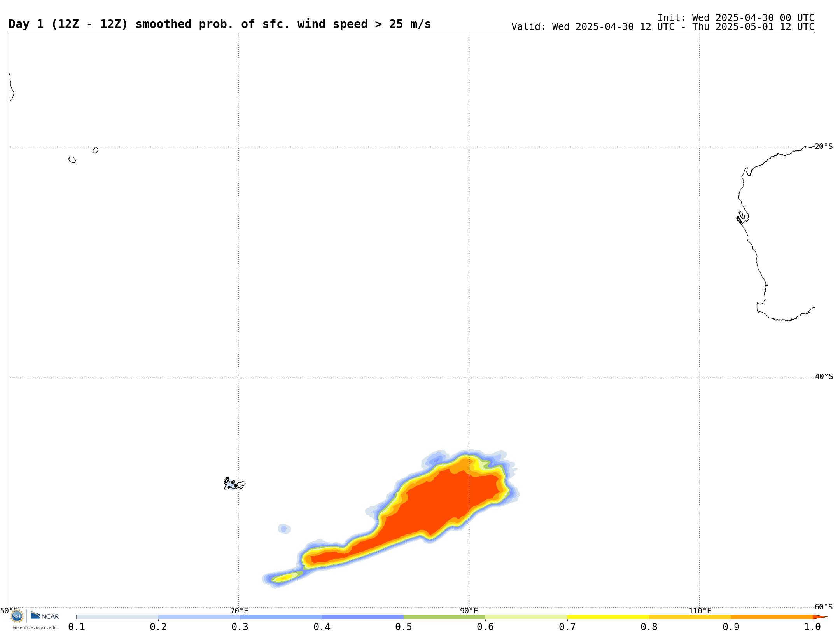Click the 0.5 to 0.6 green colorbar segment
The height and width of the screenshot is (632, 840).
coord(444,617)
